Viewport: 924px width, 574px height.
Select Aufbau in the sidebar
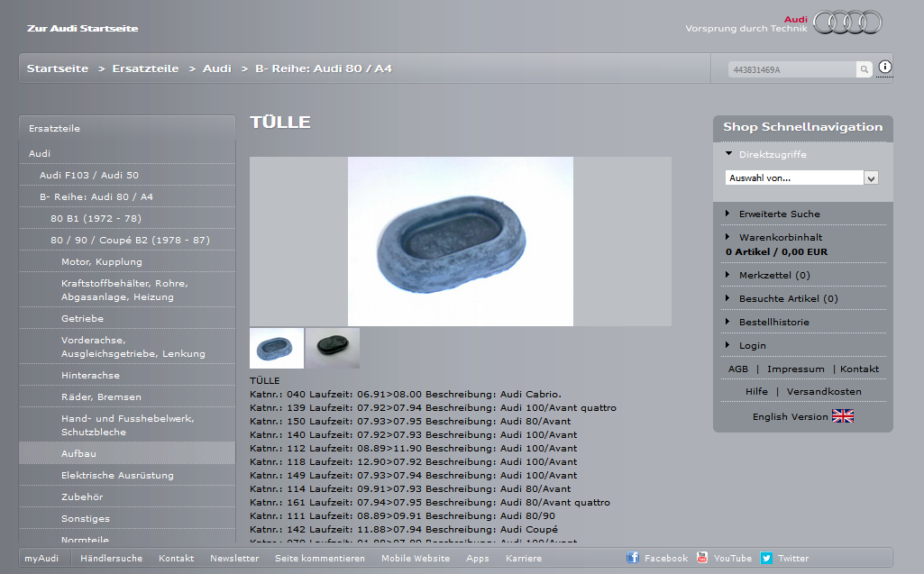point(78,453)
